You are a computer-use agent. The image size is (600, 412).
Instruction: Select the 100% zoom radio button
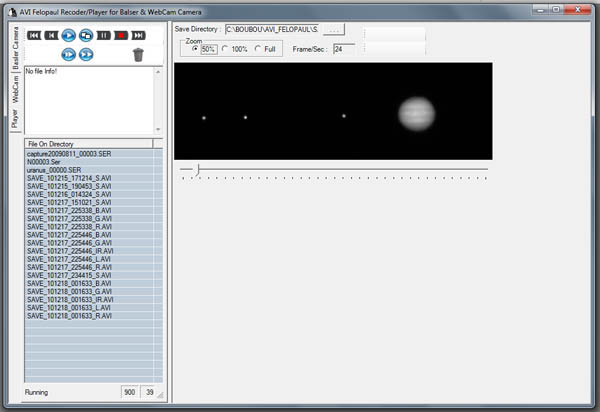[x=225, y=49]
